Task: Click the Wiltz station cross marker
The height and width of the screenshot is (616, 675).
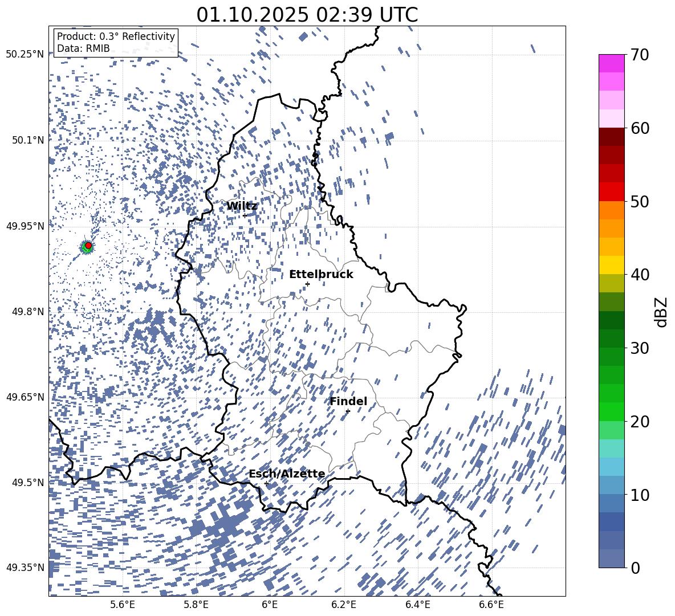Action: click(x=245, y=215)
